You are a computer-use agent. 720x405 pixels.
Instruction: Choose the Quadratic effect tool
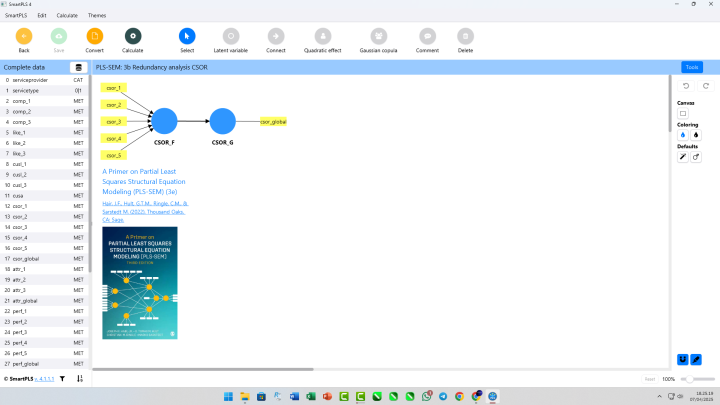point(323,36)
